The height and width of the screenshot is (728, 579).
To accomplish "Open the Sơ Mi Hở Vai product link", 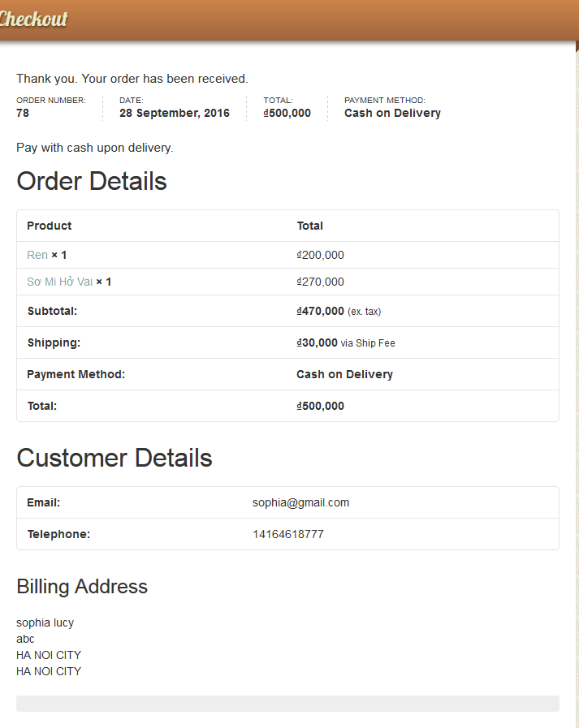I will 60,282.
